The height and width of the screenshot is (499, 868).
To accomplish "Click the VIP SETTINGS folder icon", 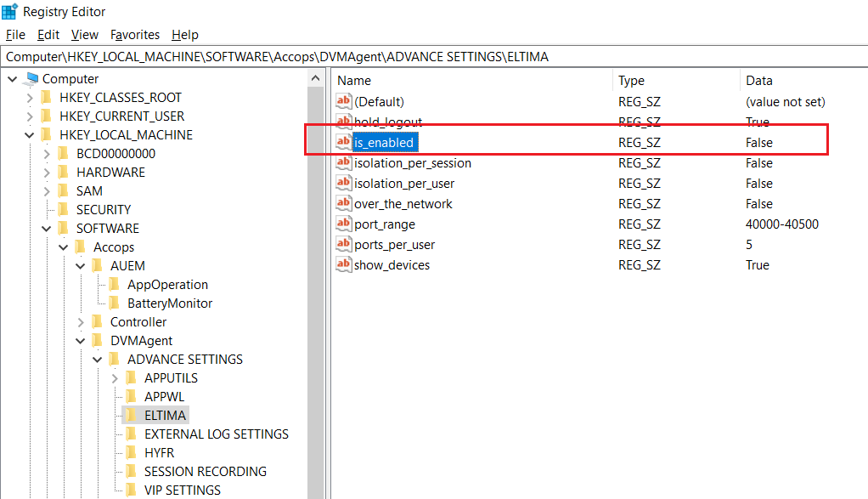I will 132,490.
